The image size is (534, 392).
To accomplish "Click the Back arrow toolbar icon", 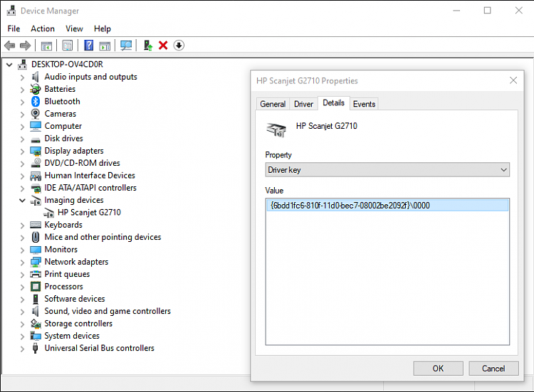I will 9,46.
